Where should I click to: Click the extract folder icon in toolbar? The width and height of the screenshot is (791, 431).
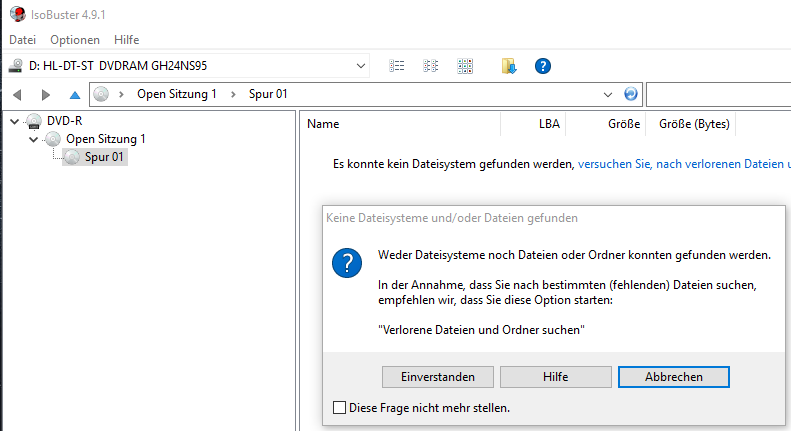click(x=508, y=66)
